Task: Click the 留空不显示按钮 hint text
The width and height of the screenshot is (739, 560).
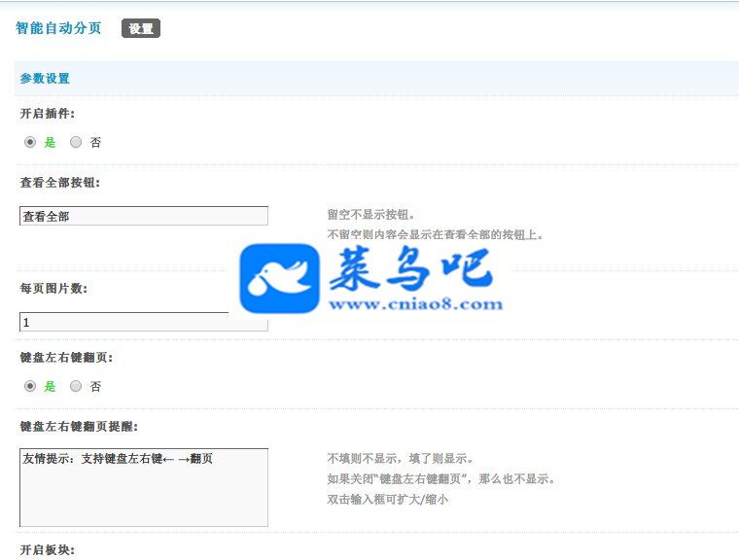Action: [370, 215]
